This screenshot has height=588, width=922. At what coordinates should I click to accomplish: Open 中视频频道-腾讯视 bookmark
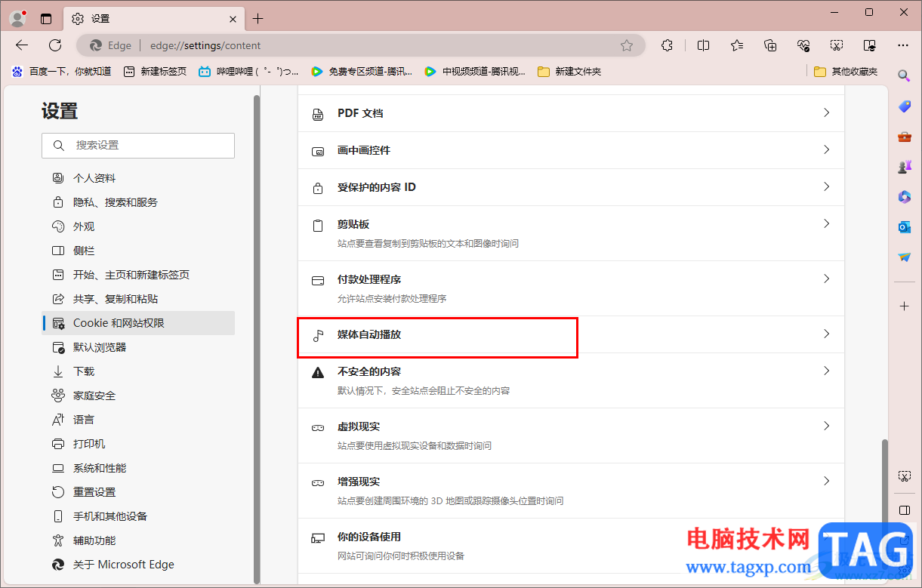coord(475,72)
